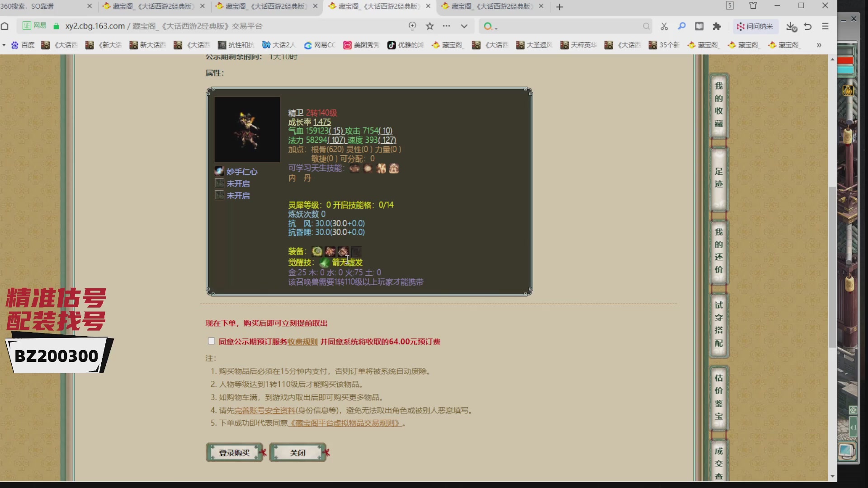Click the pet character portrait image
868x488 pixels.
[x=247, y=129]
